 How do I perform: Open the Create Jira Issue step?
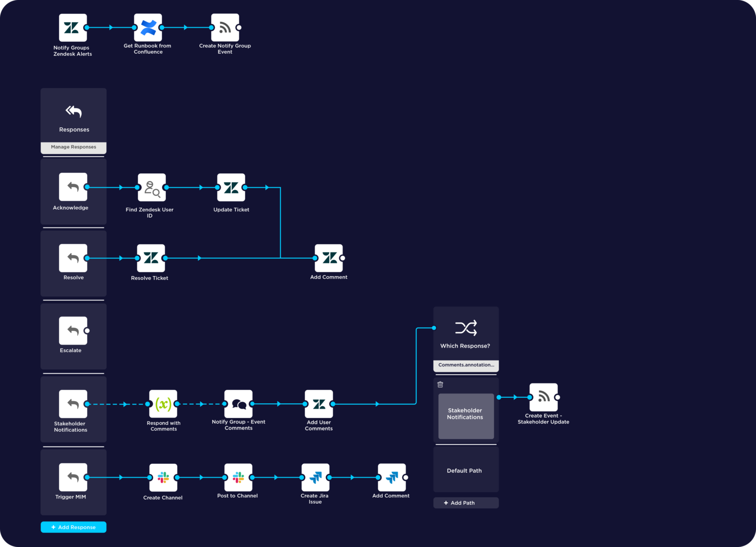point(315,477)
